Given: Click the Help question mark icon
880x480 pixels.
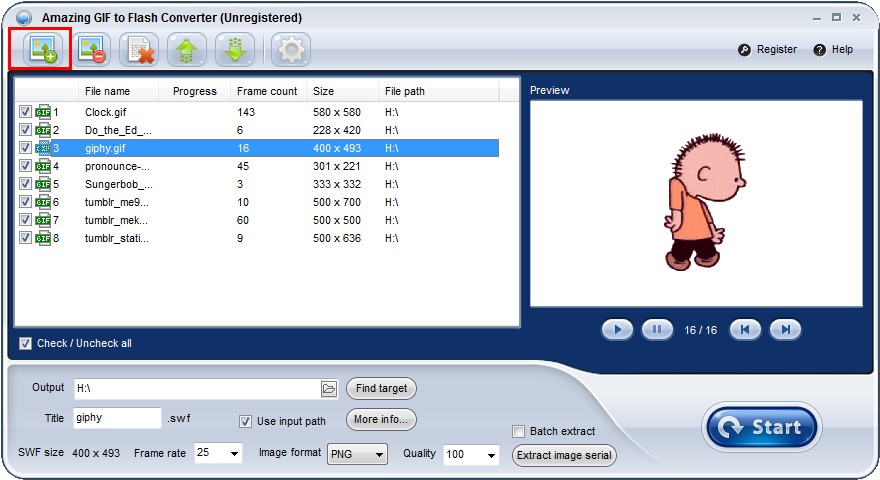Looking at the screenshot, I should point(819,50).
